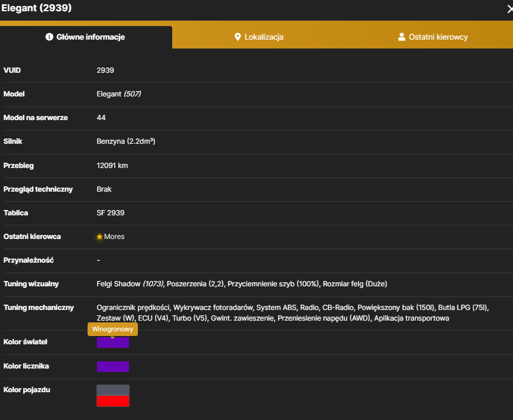Click the purple Kolor licznika swatch
Screen dimensions: 513x420
113,367
